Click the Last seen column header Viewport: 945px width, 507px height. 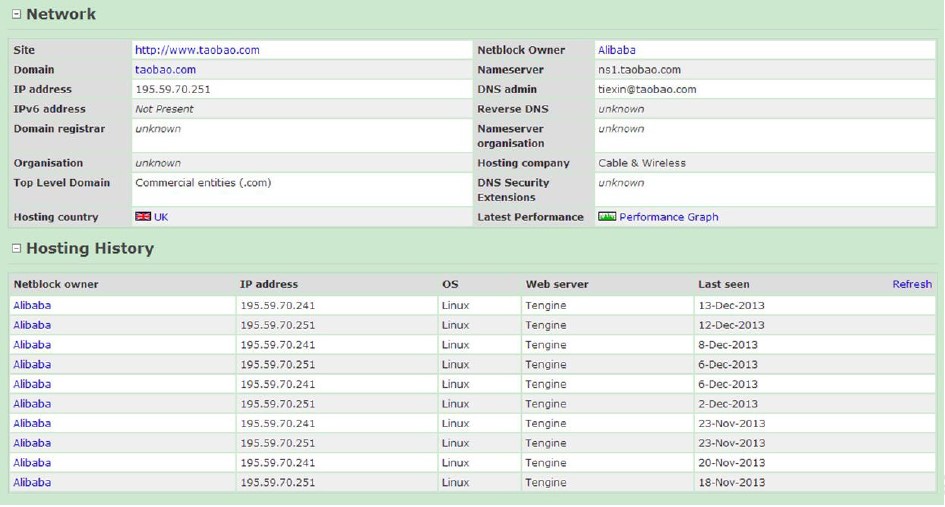point(723,284)
